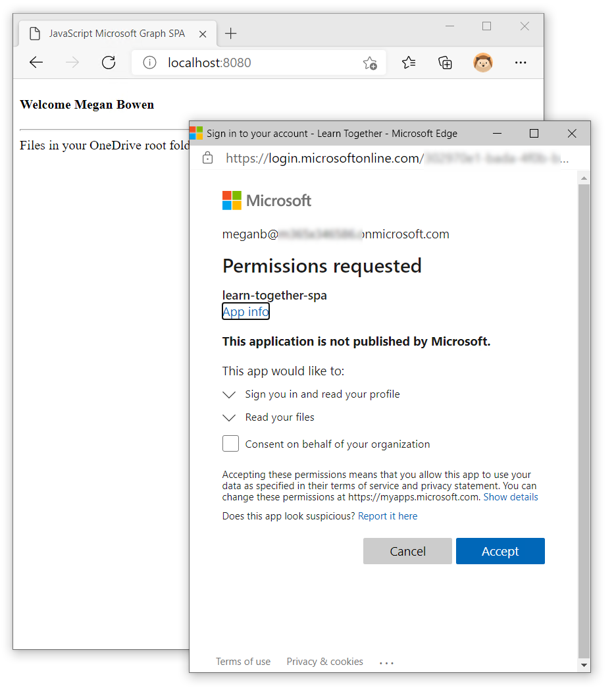
Task: Open the Edge settings ellipsis menu
Action: tap(521, 63)
